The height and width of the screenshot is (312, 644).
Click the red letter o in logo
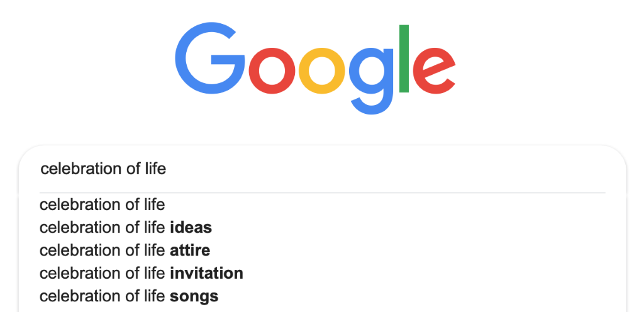[272, 70]
